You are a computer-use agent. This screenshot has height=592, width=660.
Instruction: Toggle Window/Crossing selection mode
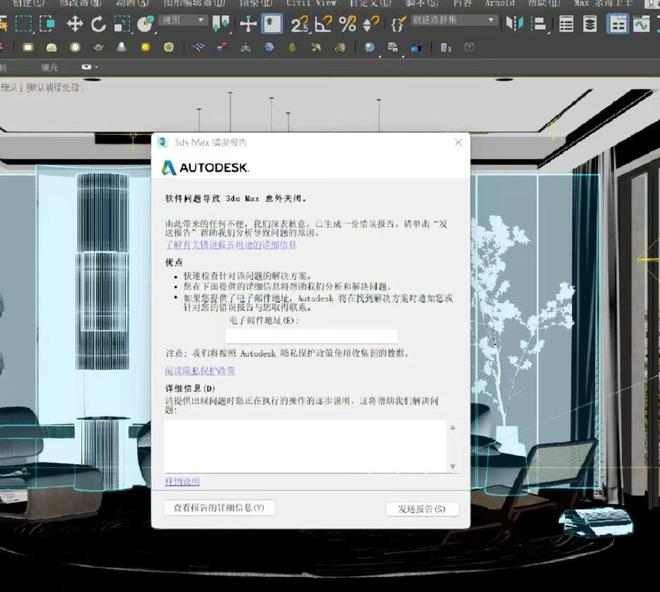tap(48, 24)
